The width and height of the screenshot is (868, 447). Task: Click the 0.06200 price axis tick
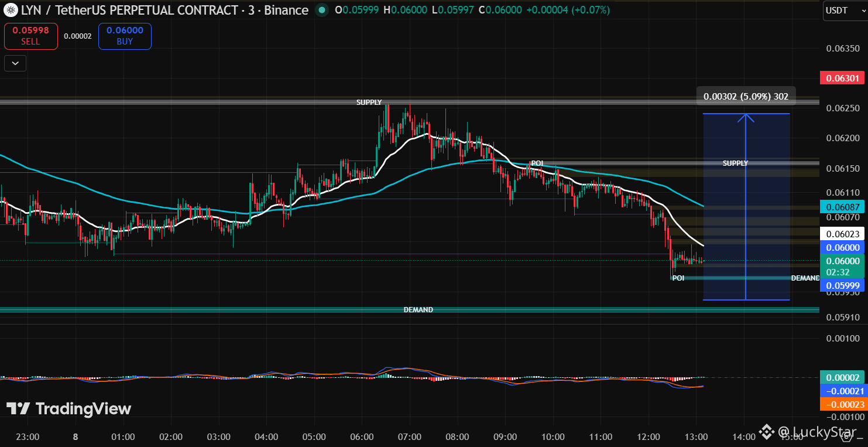843,138
